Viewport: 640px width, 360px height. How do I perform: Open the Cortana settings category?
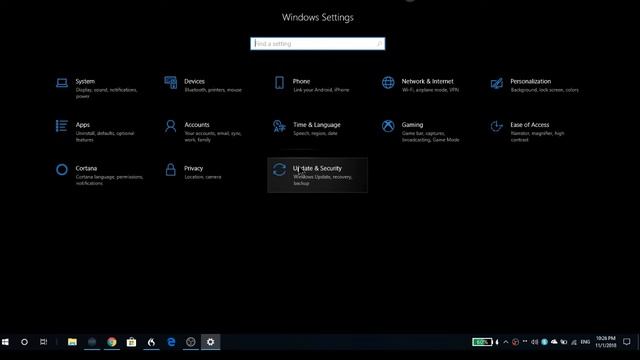(x=100, y=175)
